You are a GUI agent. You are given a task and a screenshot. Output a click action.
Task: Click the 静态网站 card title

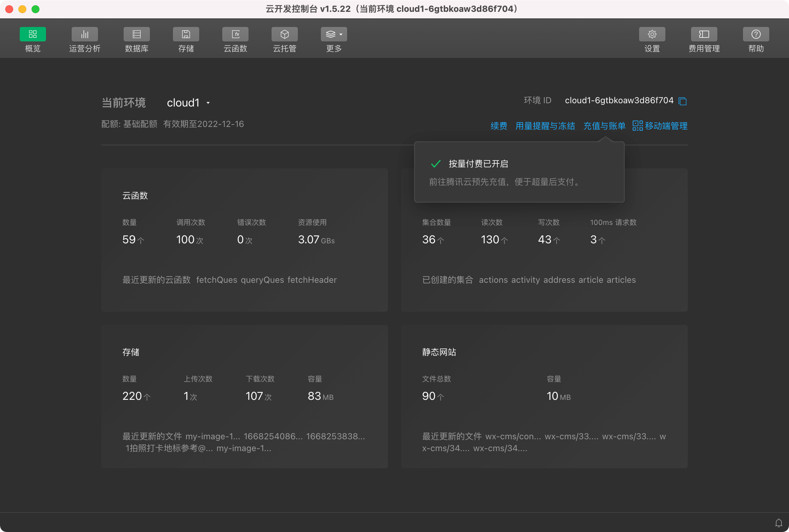click(439, 352)
